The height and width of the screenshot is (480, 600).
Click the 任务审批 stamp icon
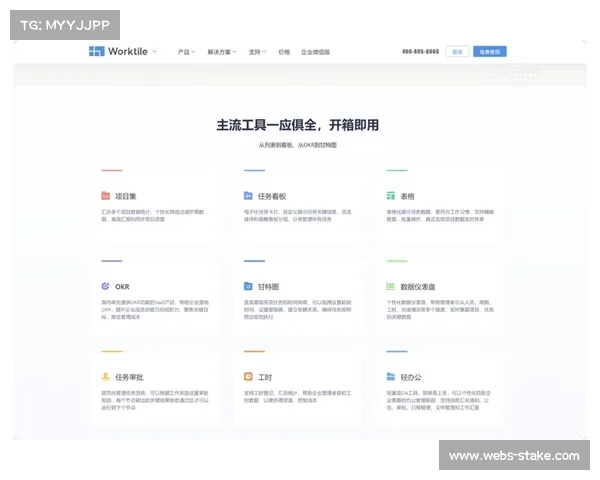click(106, 377)
